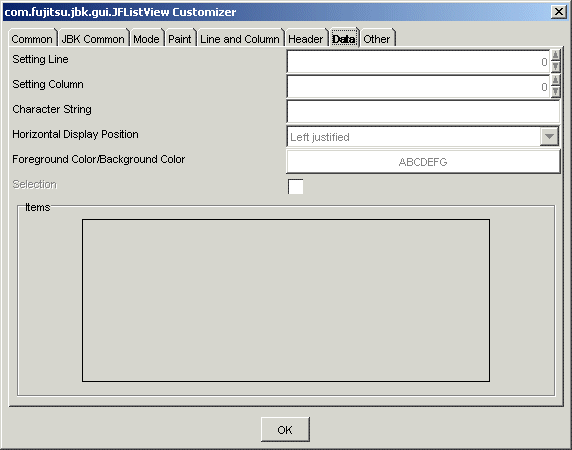The width and height of the screenshot is (572, 450).
Task: Focus the Character String text field
Action: (423, 112)
